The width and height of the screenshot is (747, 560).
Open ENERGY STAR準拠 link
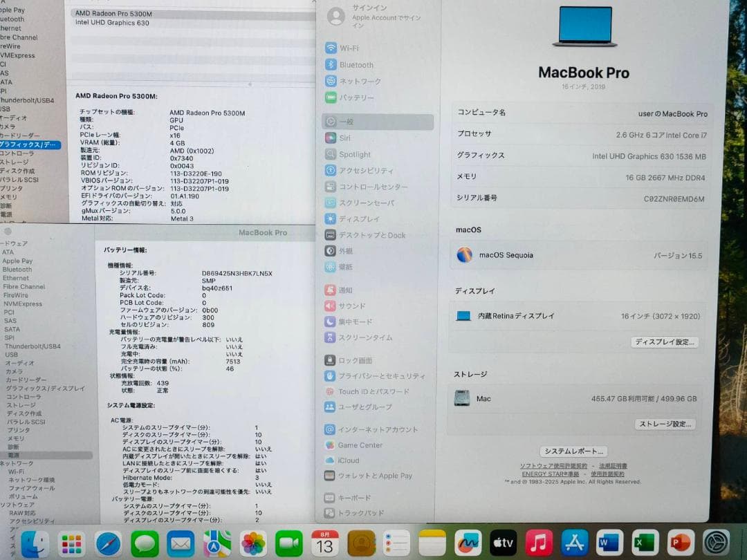click(x=551, y=474)
